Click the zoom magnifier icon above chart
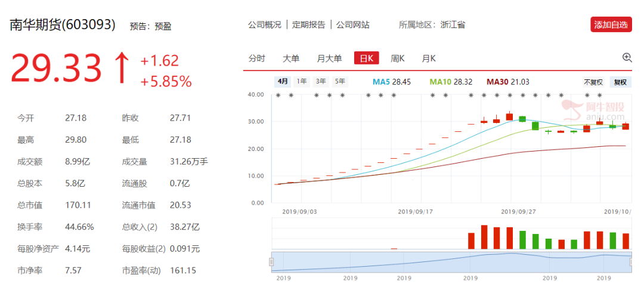Screen dimensions: 644x290 coord(627,57)
